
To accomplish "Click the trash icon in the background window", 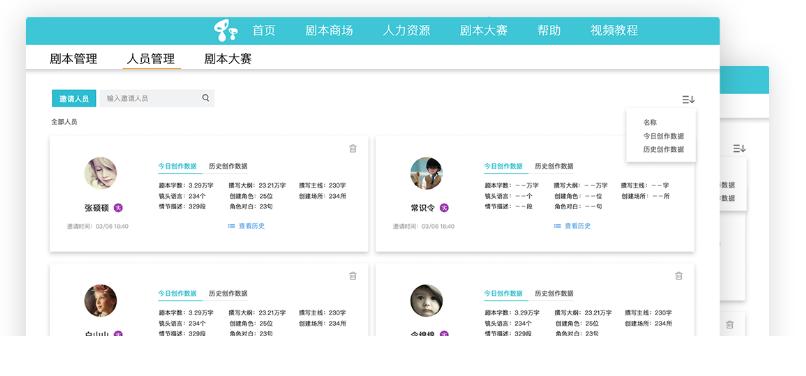I will coord(729,325).
